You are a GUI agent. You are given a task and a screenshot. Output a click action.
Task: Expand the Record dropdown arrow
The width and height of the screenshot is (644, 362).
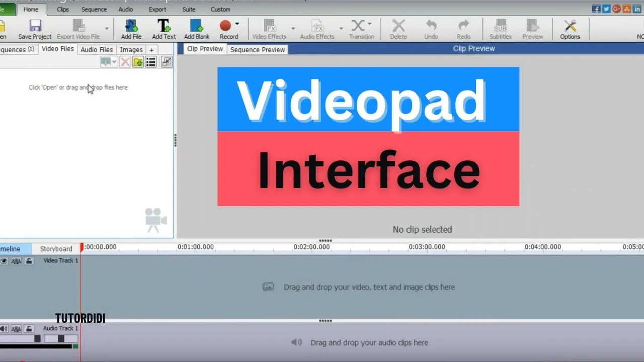tap(237, 24)
